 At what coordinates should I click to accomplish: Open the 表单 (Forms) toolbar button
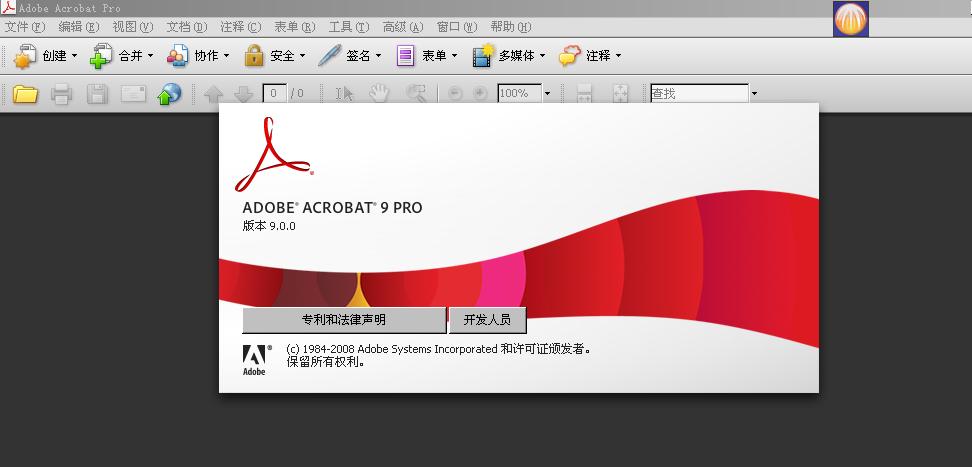coord(426,56)
